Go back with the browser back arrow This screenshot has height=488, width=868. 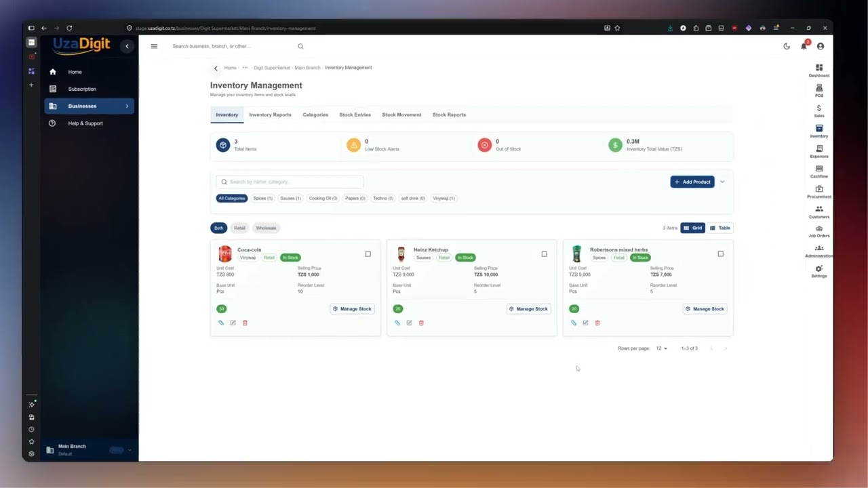(x=43, y=28)
